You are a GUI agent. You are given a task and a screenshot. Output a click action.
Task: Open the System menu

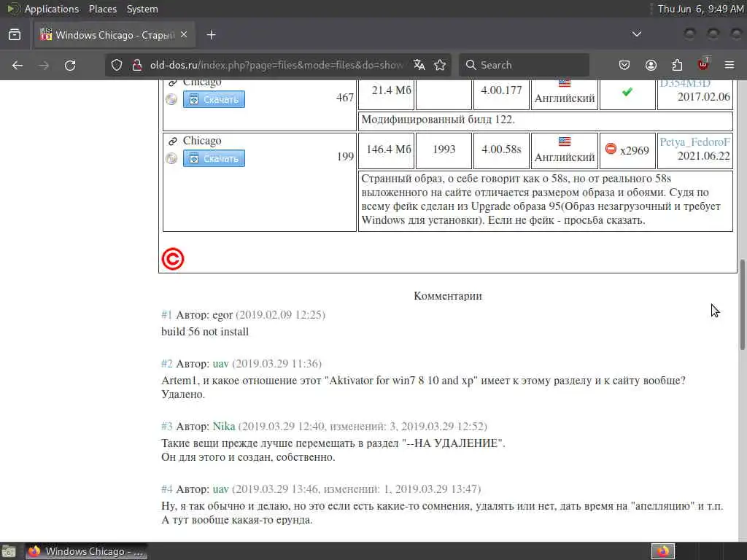click(142, 9)
